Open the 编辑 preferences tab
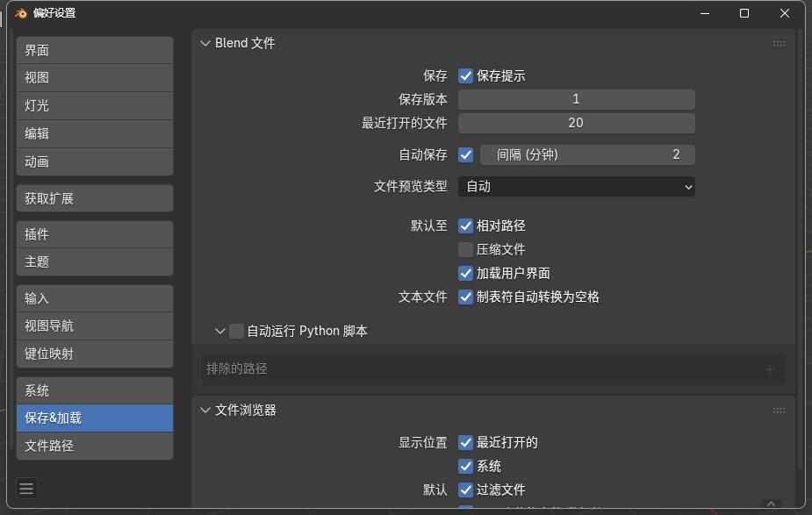Screen dimensions: 812x515 click(x=95, y=133)
